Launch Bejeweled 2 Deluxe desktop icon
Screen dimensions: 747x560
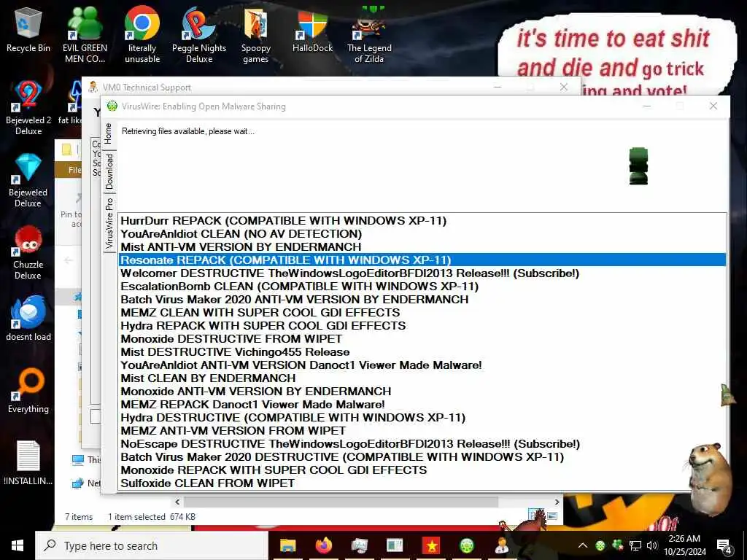[28, 108]
